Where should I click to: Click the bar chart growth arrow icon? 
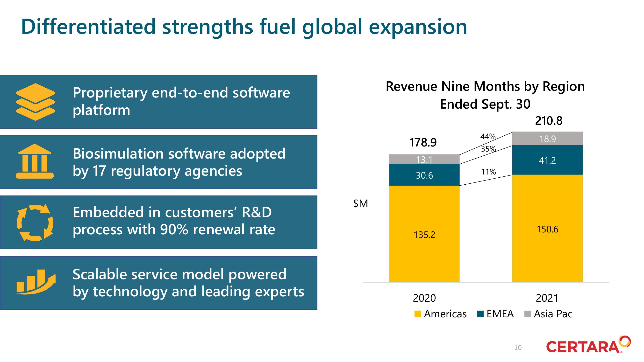pyautogui.click(x=35, y=282)
